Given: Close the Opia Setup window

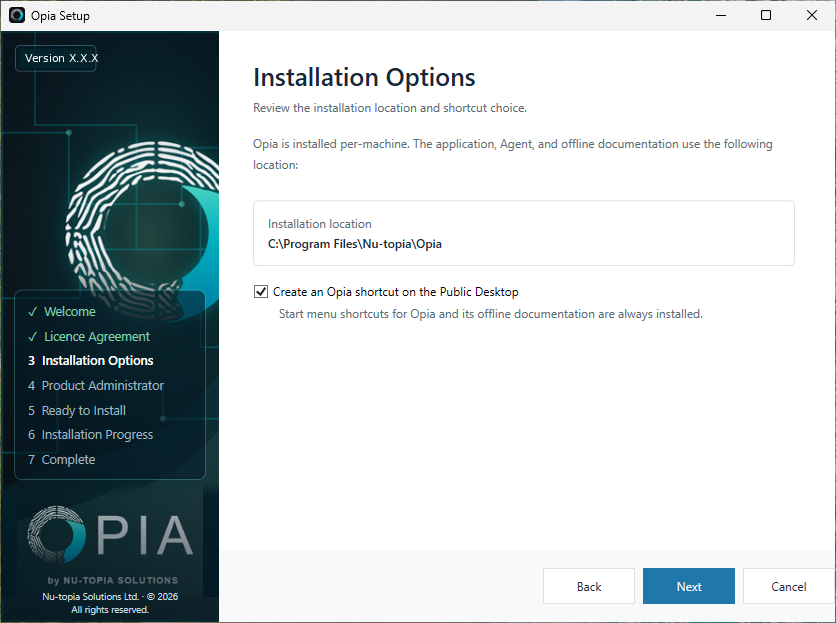Looking at the screenshot, I should [811, 15].
